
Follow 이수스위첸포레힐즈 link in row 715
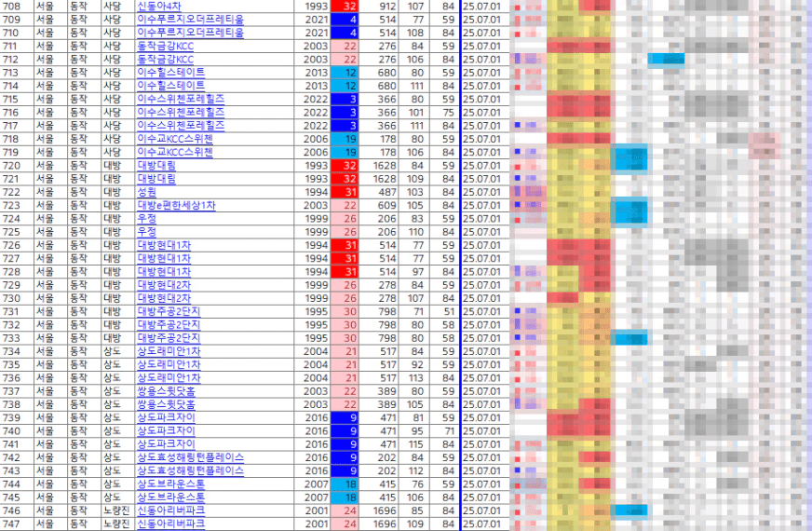tap(181, 99)
